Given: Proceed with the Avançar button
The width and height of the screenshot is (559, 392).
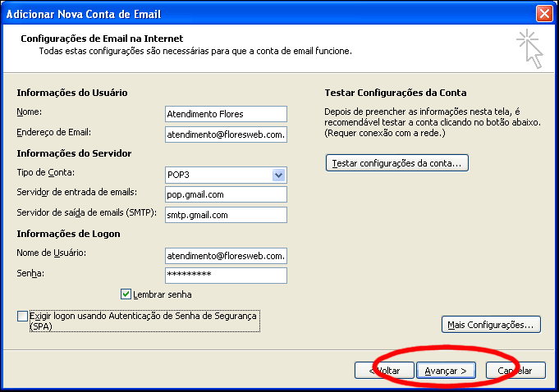Looking at the screenshot, I should (x=446, y=371).
